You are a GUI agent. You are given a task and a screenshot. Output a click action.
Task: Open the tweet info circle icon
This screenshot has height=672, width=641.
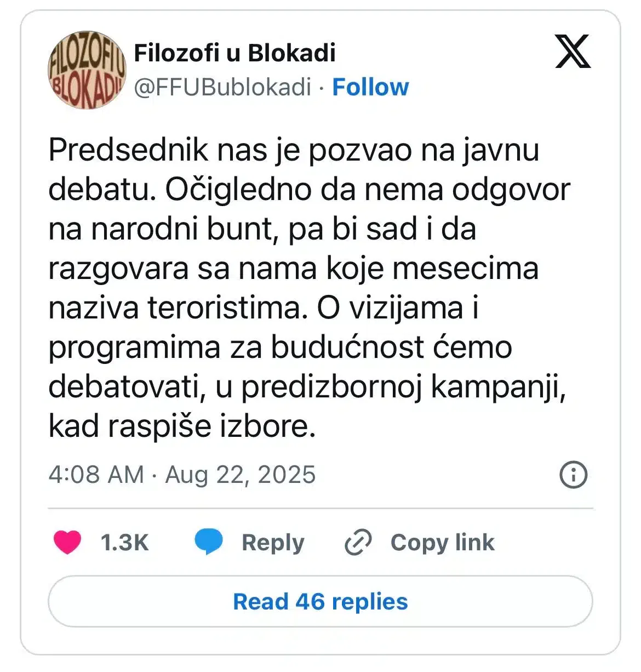coord(574,475)
